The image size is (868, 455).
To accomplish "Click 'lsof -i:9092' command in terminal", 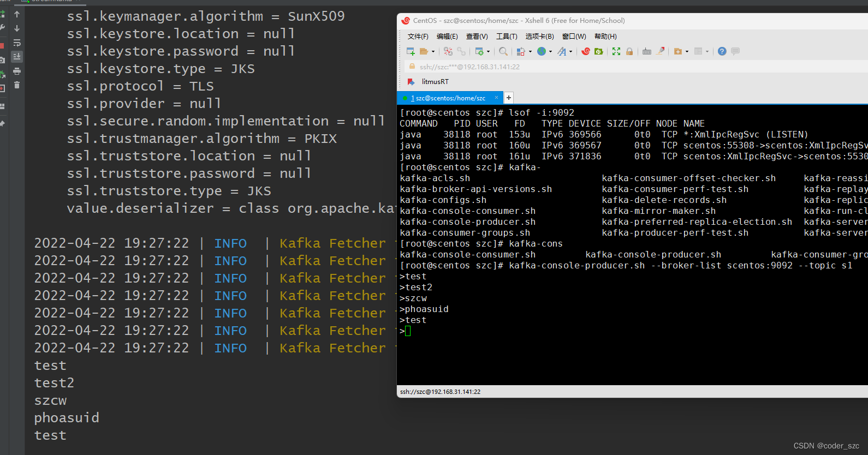I will 542,113.
